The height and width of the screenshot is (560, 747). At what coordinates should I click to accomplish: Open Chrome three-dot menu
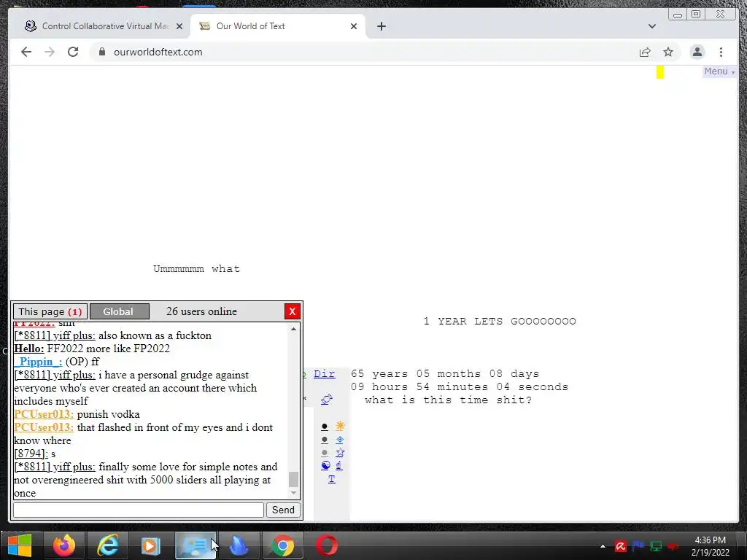tap(721, 52)
